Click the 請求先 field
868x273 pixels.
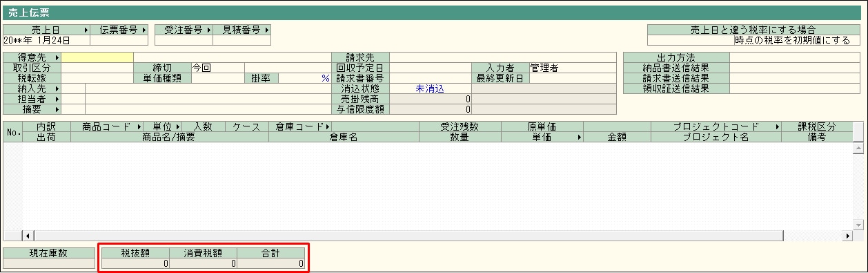(502, 57)
